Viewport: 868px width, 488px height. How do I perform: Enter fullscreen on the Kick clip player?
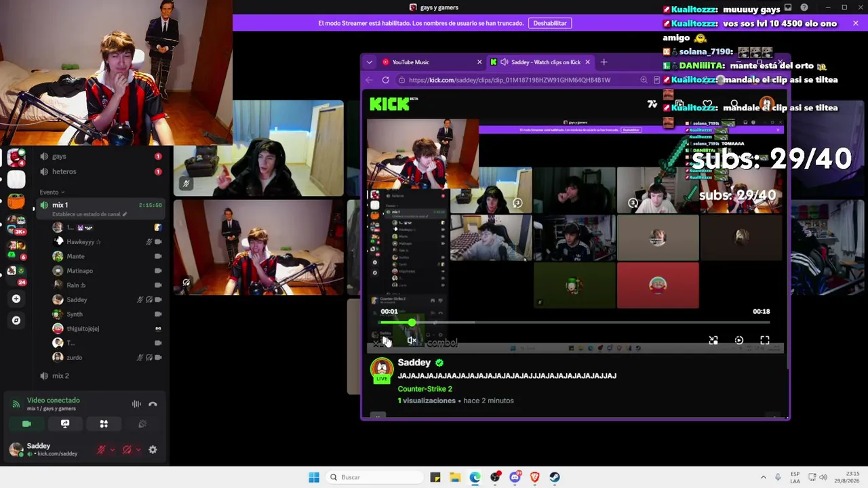(x=764, y=340)
